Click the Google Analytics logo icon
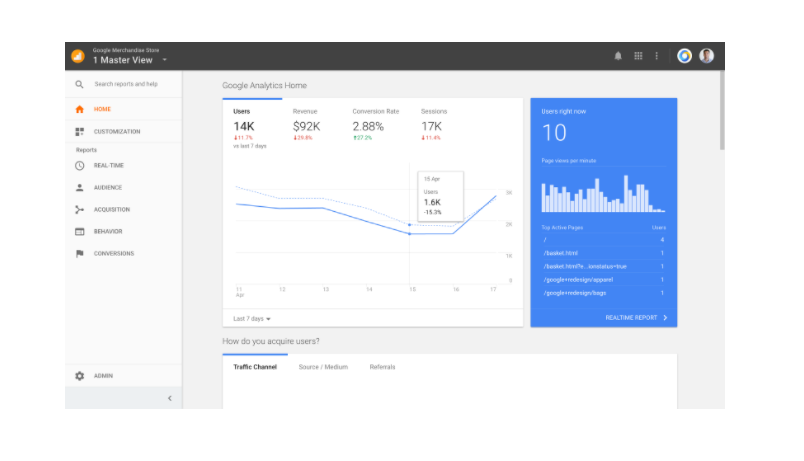Viewport: 804px width, 461px height. 78,56
